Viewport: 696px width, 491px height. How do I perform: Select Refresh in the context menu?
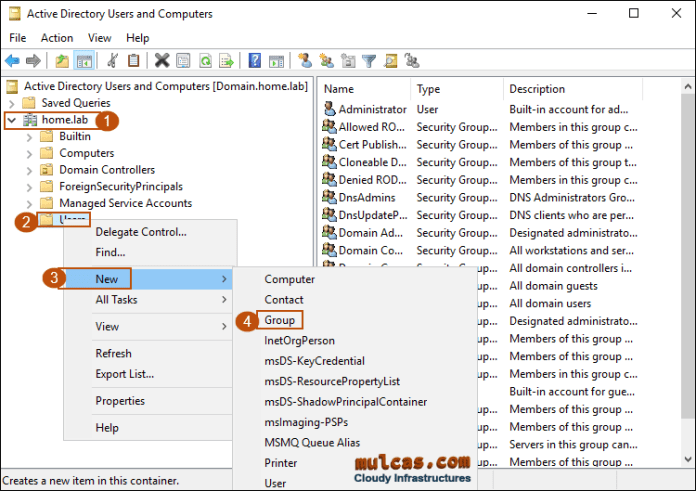(148, 353)
